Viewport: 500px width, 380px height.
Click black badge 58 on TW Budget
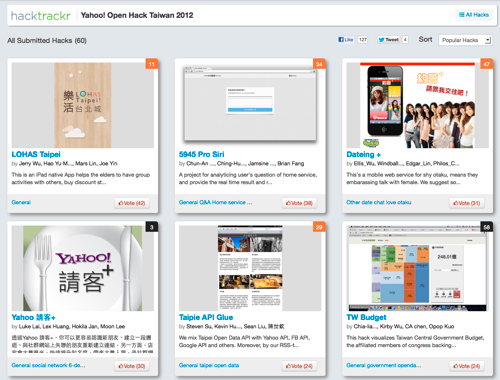[486, 227]
